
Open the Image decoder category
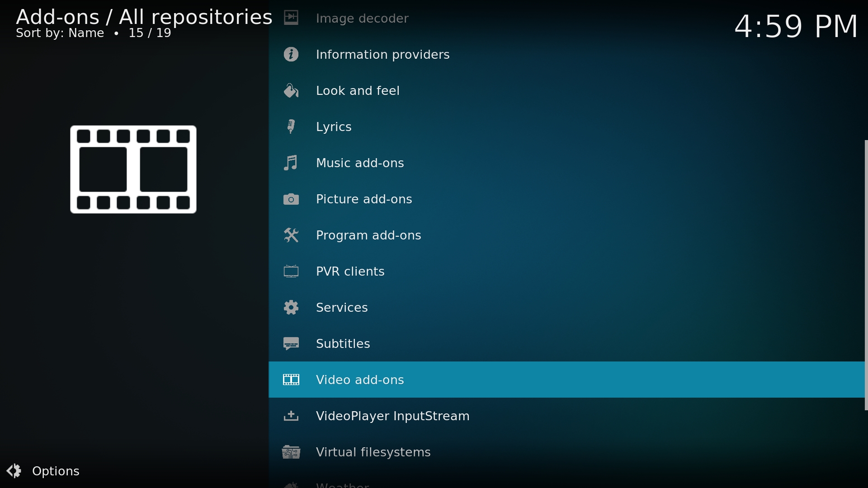click(x=362, y=19)
